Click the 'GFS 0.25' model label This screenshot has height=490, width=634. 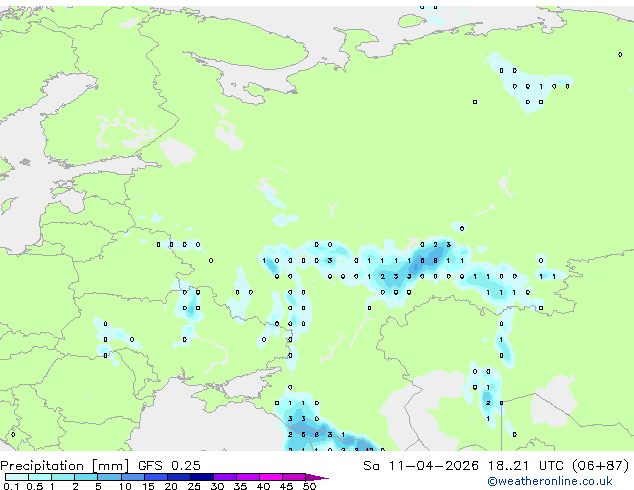click(x=169, y=466)
